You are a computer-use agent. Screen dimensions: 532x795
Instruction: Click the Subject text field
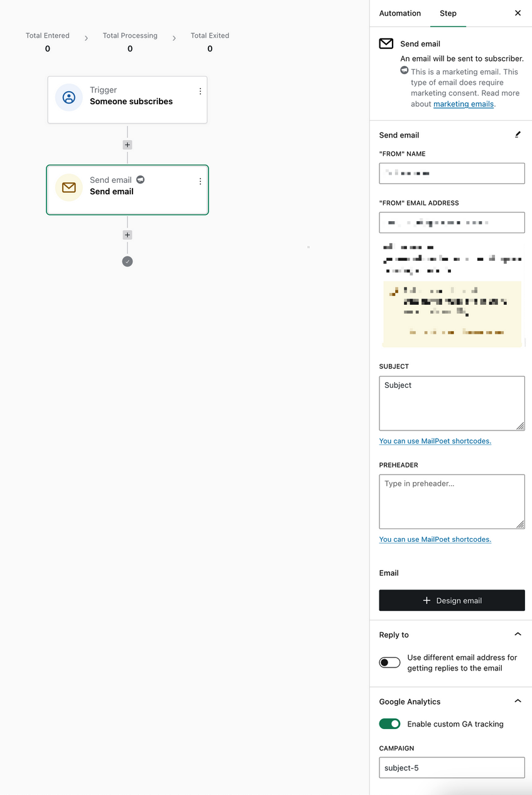[x=452, y=403]
